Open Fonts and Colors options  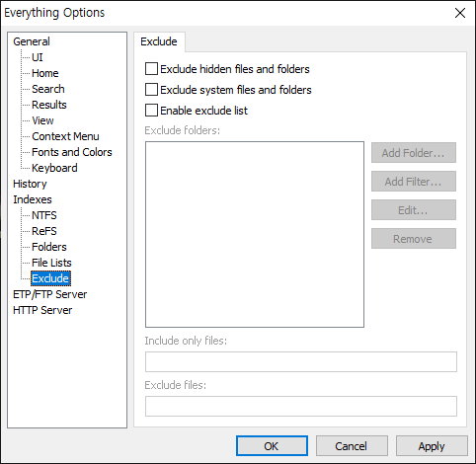coord(72,152)
